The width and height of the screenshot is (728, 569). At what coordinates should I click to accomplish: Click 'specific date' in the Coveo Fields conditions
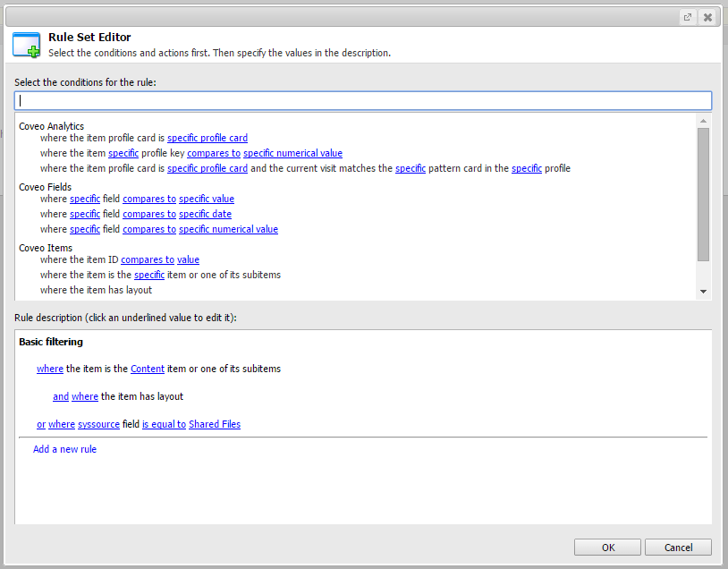coord(205,214)
